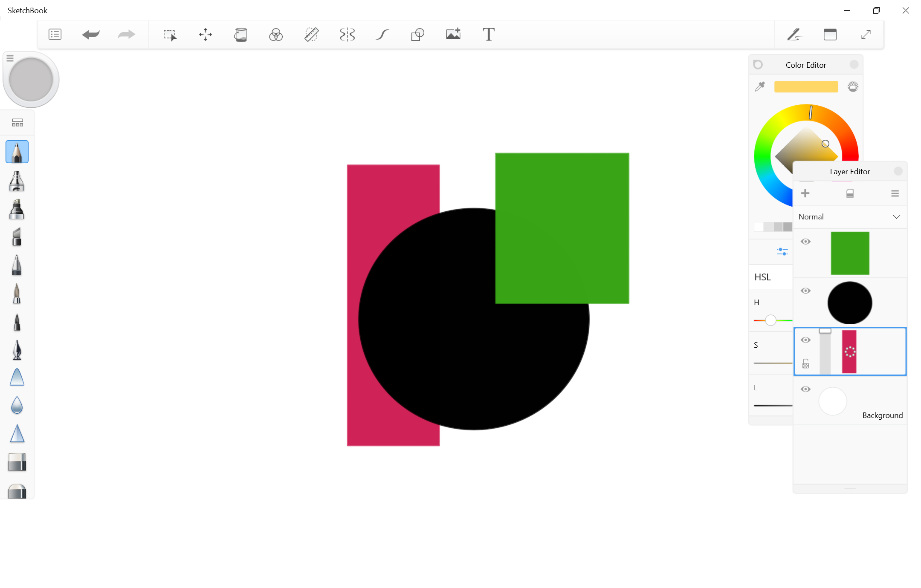This screenshot has height=588, width=921.
Task: Select the Flood Fill tool
Action: [x=240, y=34]
